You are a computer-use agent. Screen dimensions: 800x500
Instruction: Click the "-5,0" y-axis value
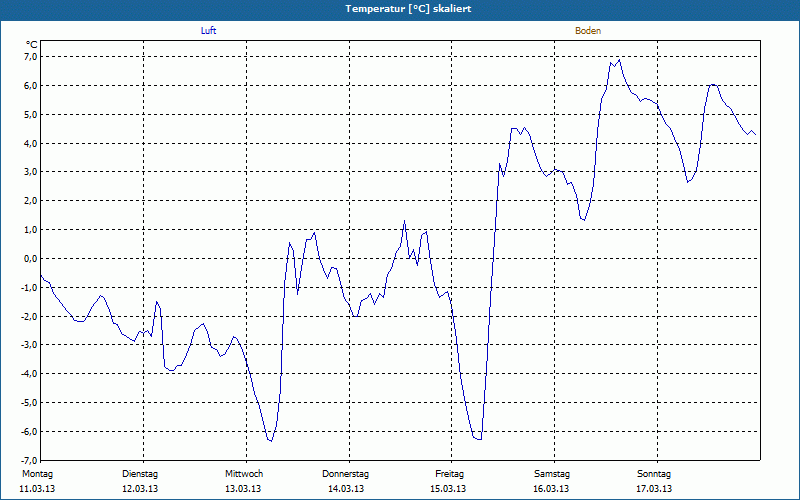click(30, 403)
